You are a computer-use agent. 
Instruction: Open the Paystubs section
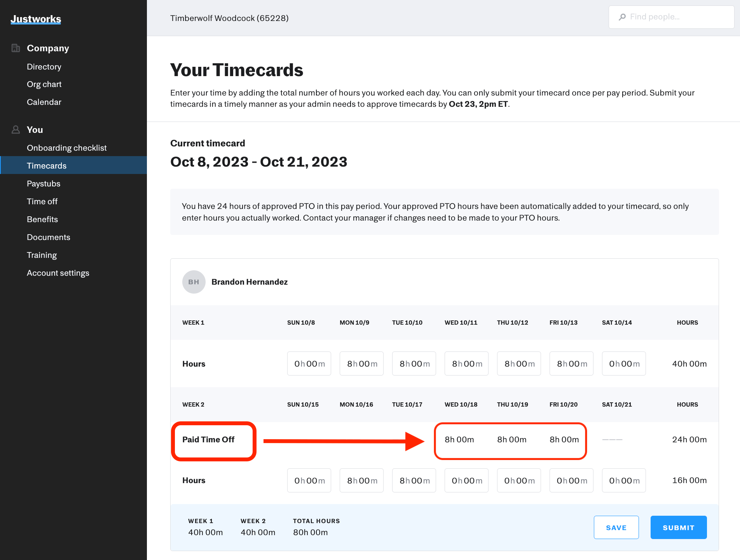coord(44,183)
